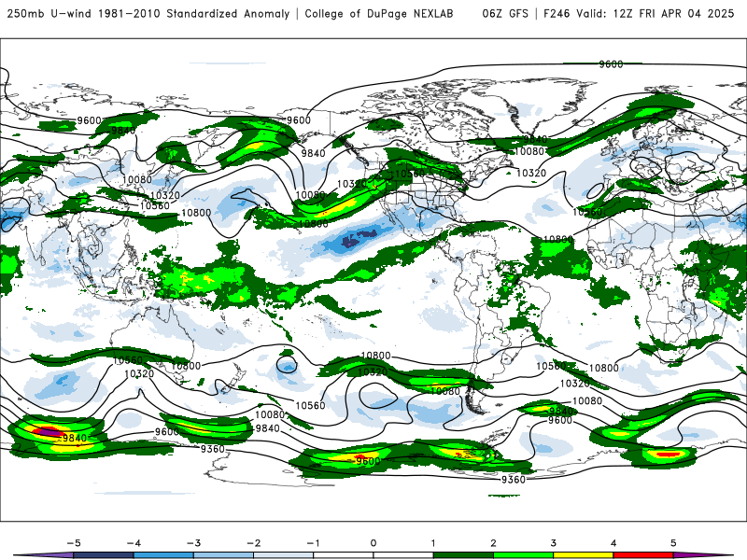Click the '06Z GFS' model run label
Screen dimensions: 747x560
pyautogui.click(x=505, y=13)
